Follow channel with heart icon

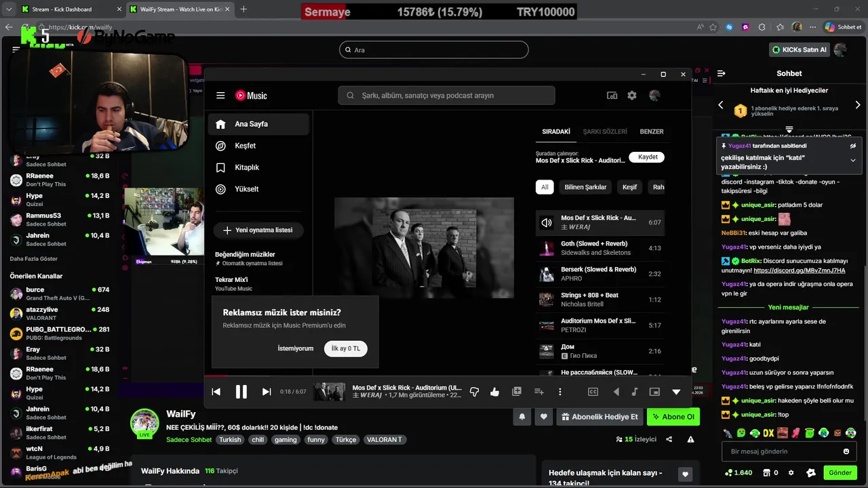pyautogui.click(x=543, y=417)
